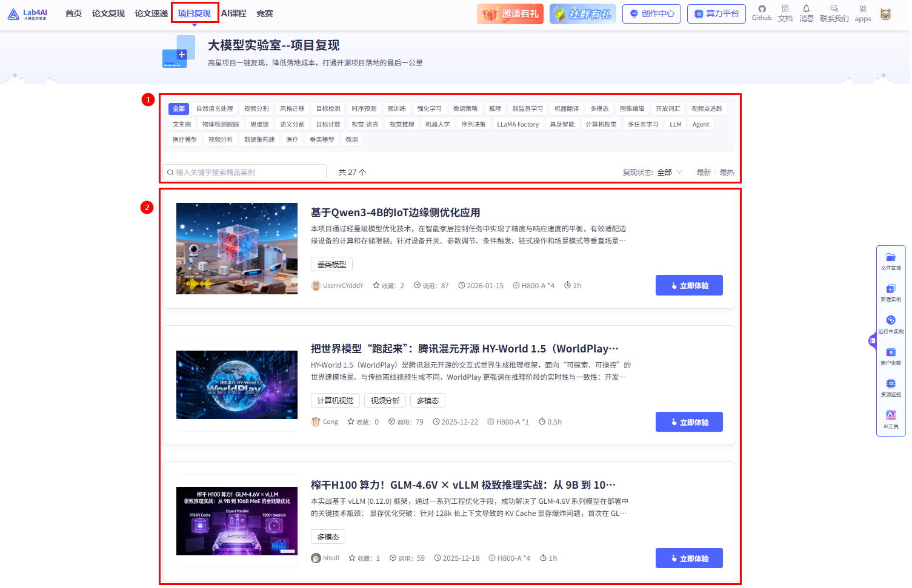Open the Github icon in the top bar
This screenshot has height=588, width=912.
761,13
